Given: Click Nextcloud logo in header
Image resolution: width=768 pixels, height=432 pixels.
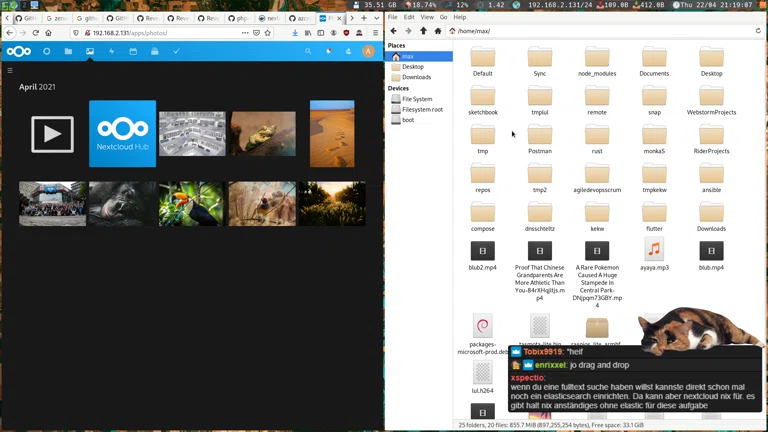Looking at the screenshot, I should tap(19, 51).
